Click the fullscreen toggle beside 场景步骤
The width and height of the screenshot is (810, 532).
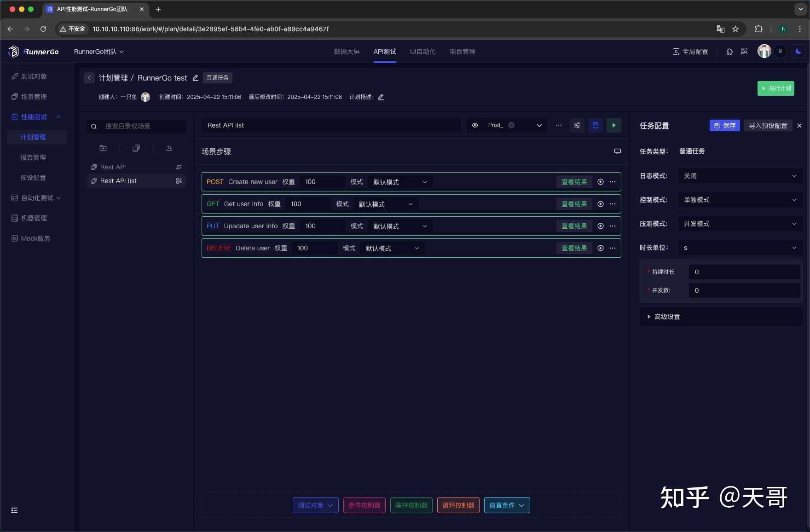click(618, 151)
